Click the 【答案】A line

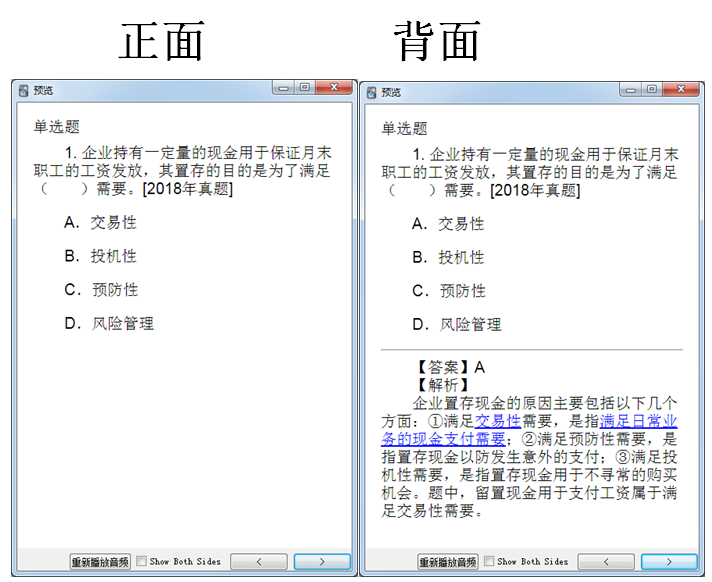click(x=449, y=367)
